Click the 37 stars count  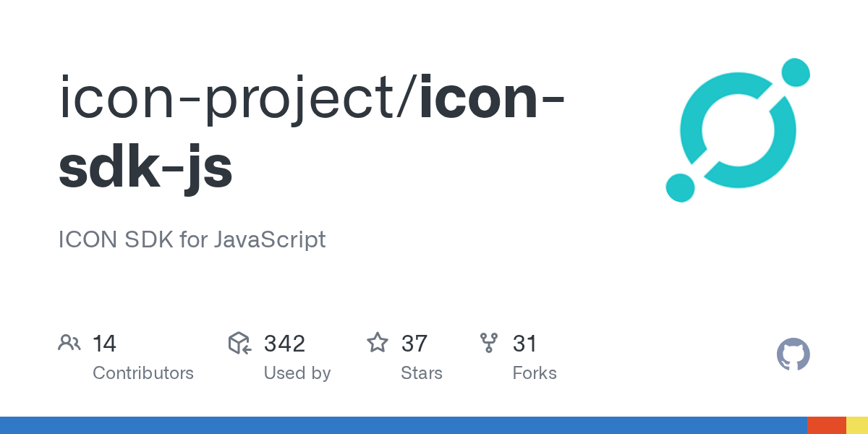pyautogui.click(x=414, y=343)
